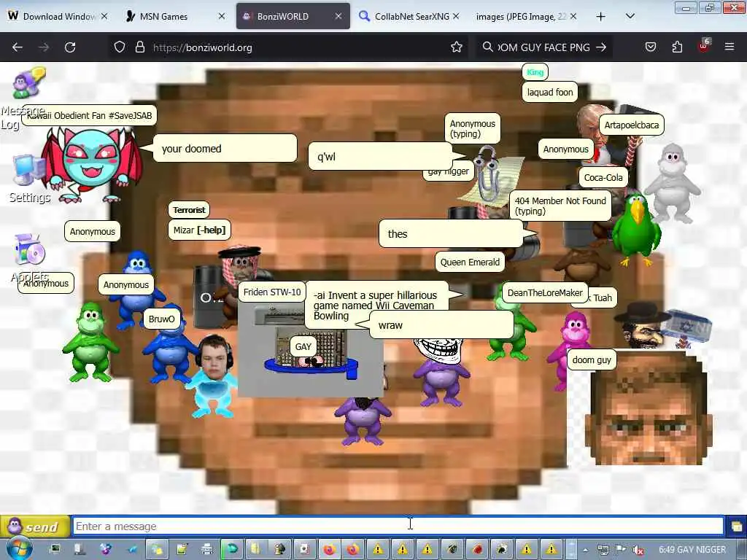Switch to the Download Windows tab
The image size is (747, 560).
57,17
